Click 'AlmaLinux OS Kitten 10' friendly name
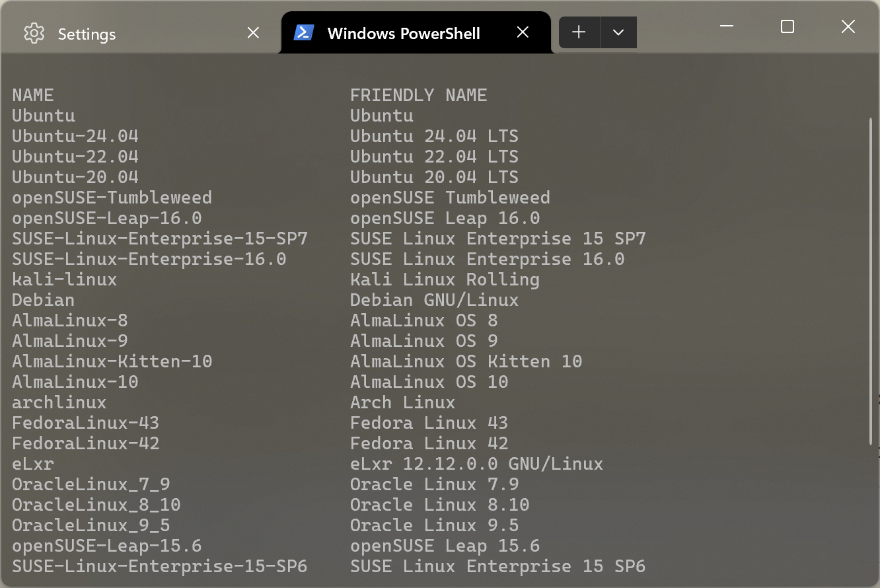Screen dimensions: 880x588 coord(466,361)
